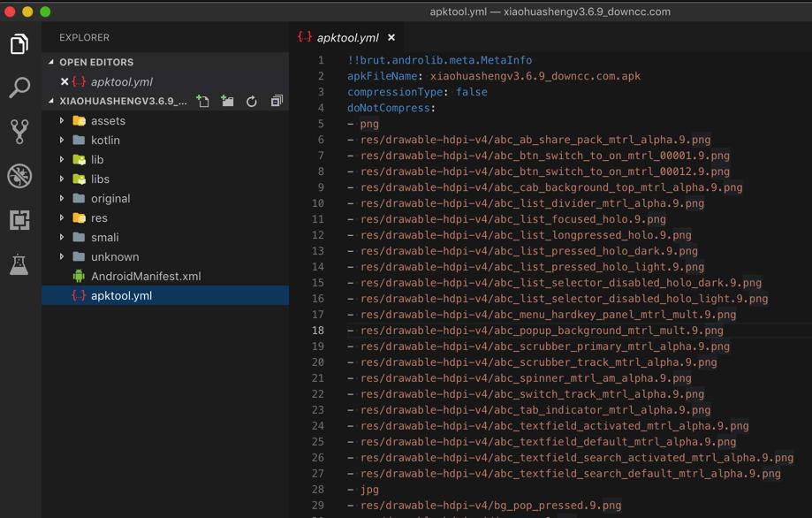Viewport: 812px width, 518px height.
Task: Open the Search view icon
Action: [x=19, y=88]
